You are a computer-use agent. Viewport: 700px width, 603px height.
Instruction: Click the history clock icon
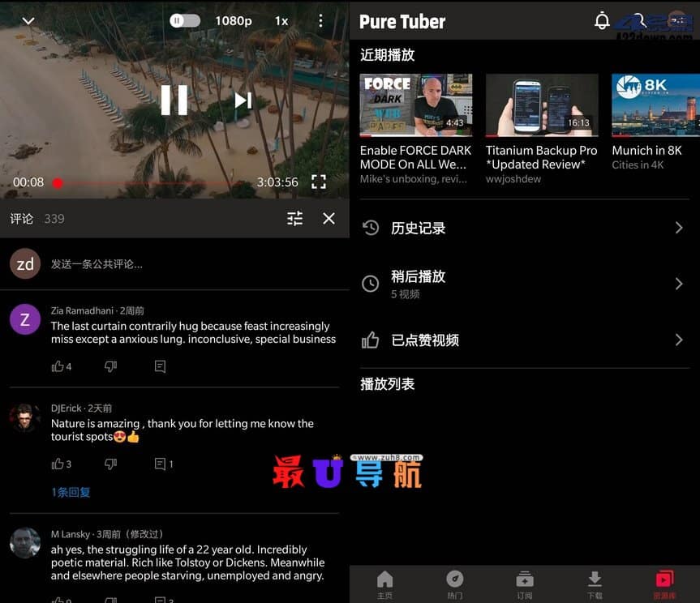pos(370,228)
